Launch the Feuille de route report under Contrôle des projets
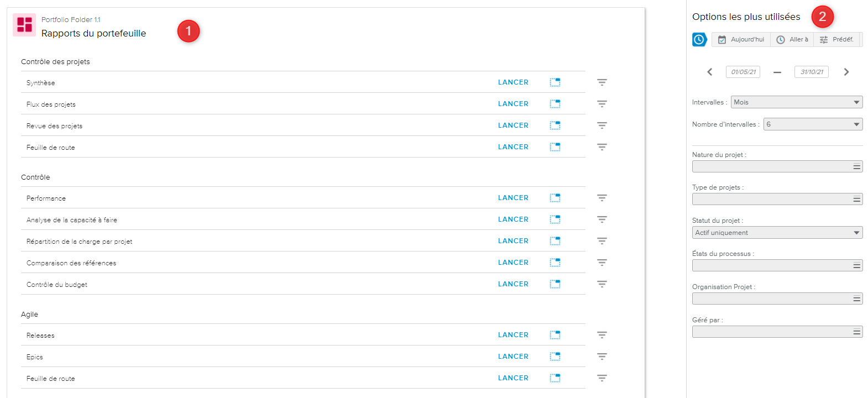Viewport: 868px width, 398px height. click(513, 147)
